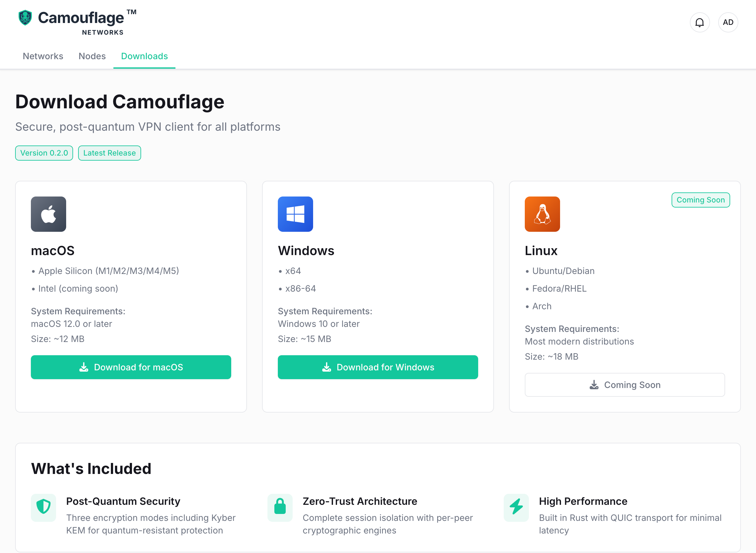
Task: Click 'Secure, post-quantum VPN client' subtitle
Action: [148, 127]
